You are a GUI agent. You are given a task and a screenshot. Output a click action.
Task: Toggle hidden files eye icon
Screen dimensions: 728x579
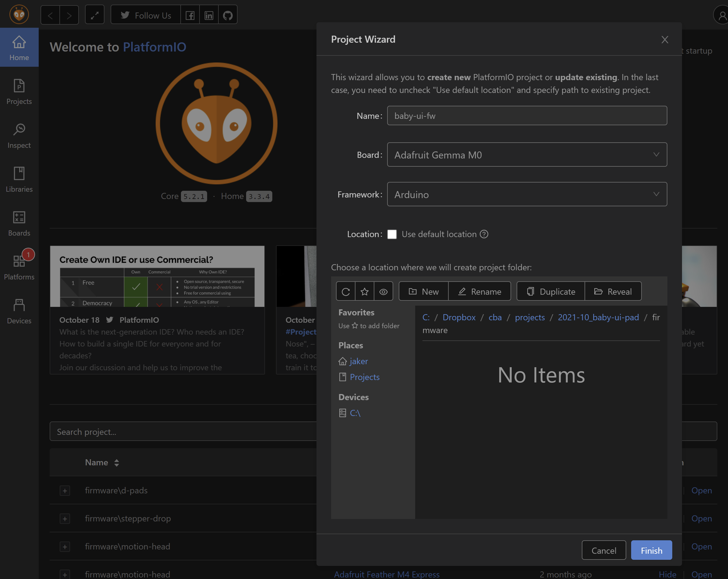(x=383, y=291)
